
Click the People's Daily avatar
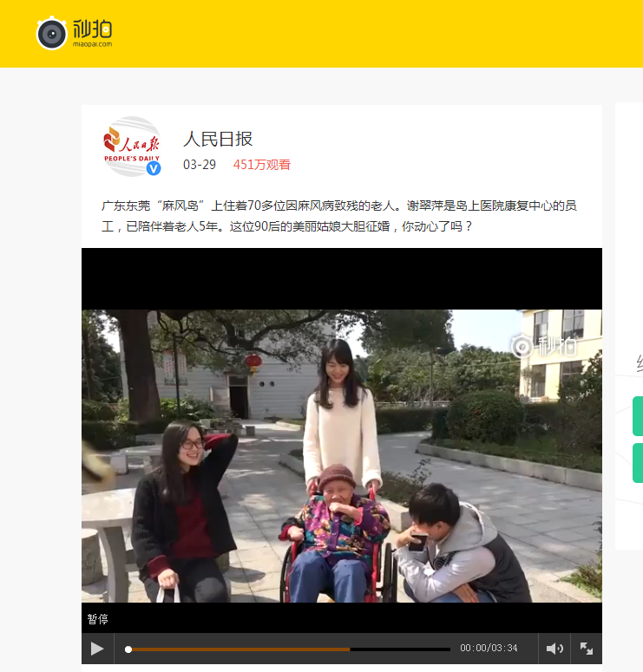(x=131, y=147)
